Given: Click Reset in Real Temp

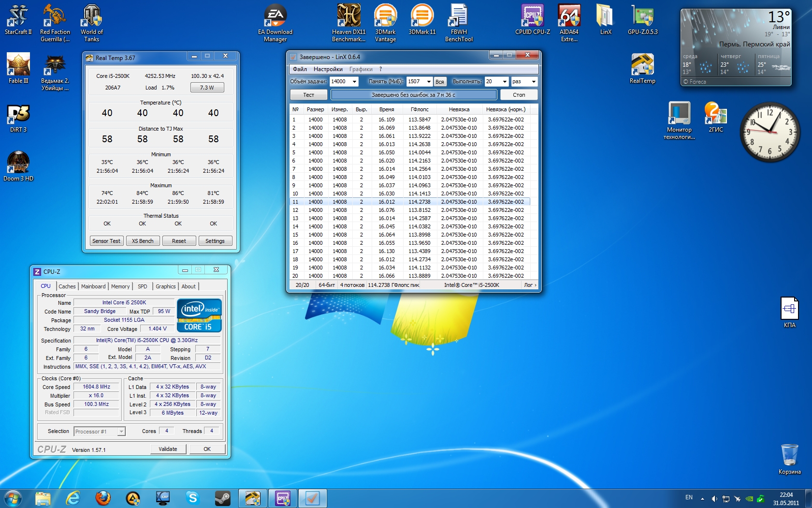Looking at the screenshot, I should coord(179,241).
